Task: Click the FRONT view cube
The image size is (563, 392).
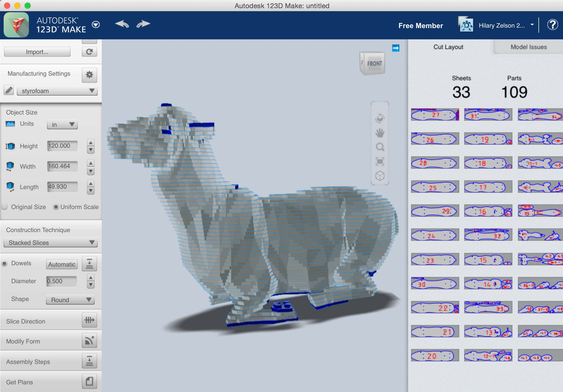Action: tap(372, 63)
